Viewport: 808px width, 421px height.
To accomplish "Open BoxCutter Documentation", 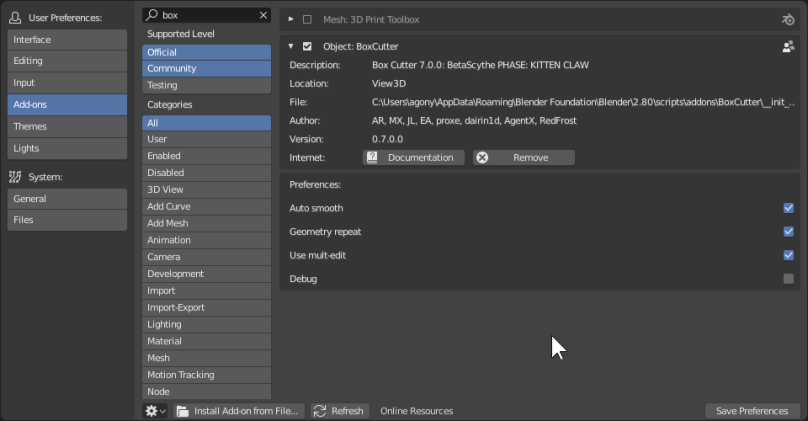I will coord(414,157).
